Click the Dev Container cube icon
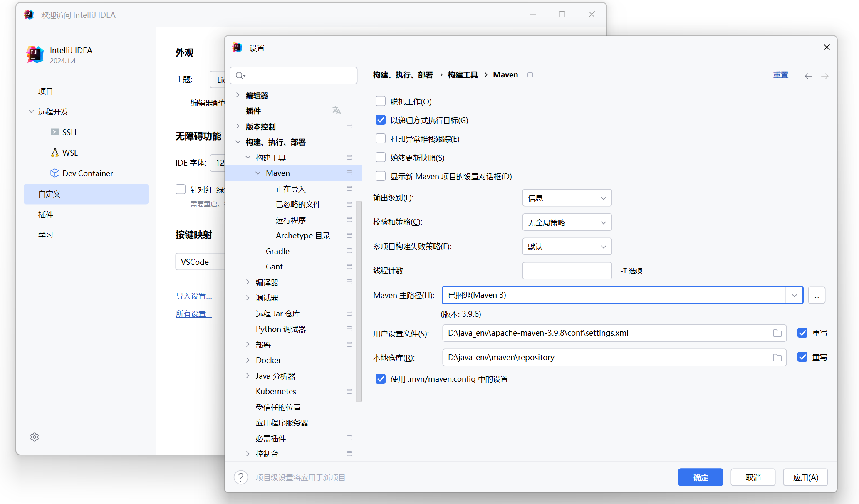Image resolution: width=859 pixels, height=504 pixels. click(54, 173)
